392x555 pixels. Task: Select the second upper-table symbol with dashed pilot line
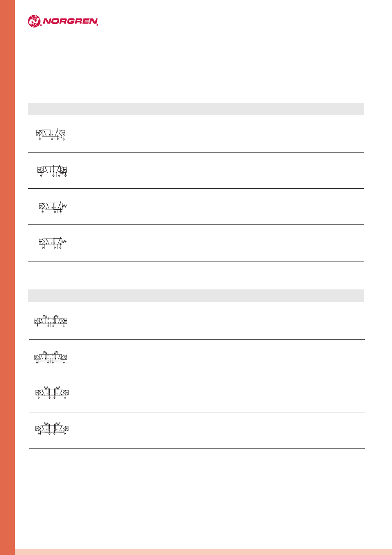tap(52, 171)
